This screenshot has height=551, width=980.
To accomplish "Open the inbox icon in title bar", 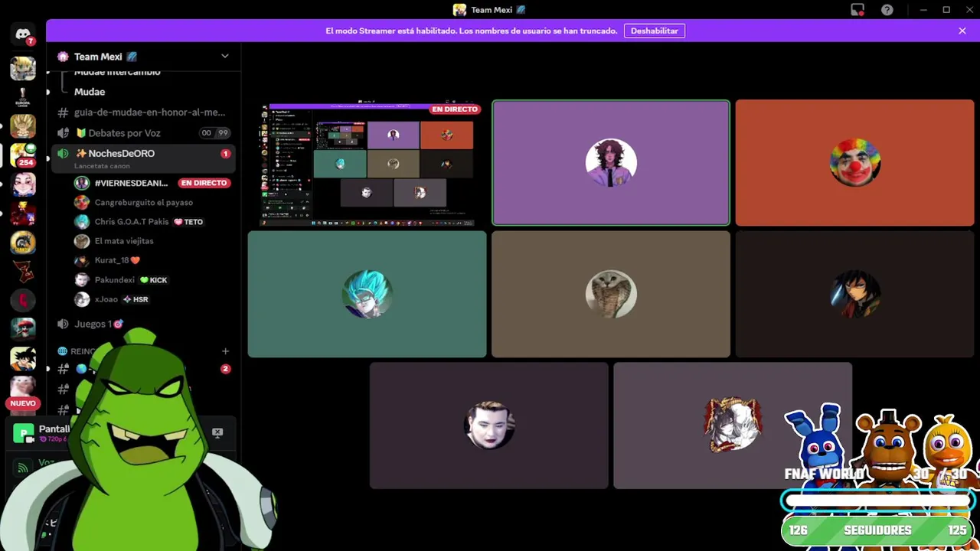I will click(857, 10).
